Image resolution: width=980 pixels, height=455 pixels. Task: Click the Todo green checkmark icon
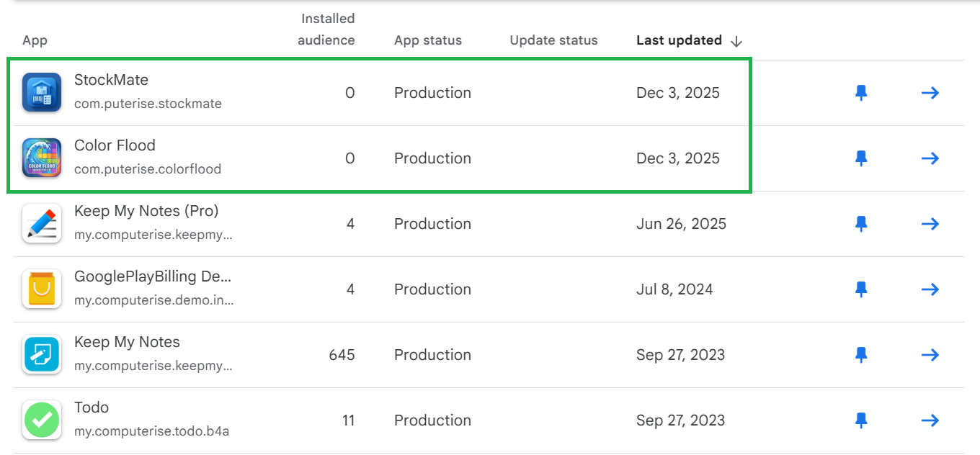click(41, 420)
